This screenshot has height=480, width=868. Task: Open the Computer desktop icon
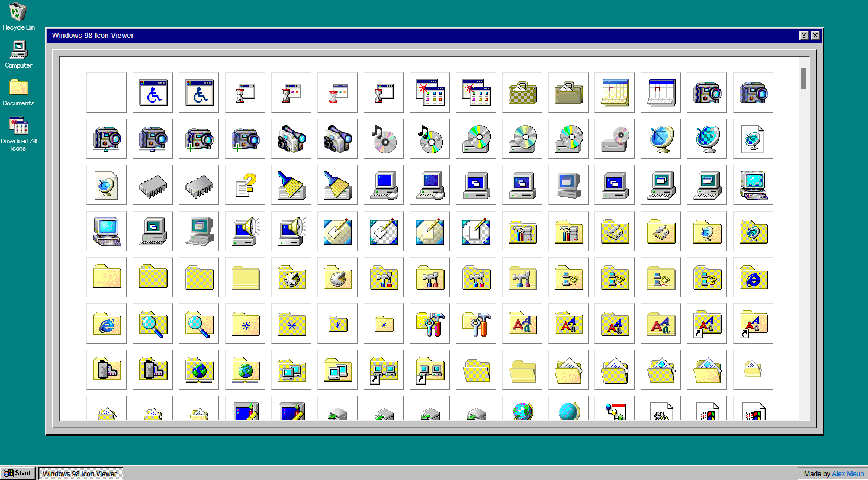click(18, 55)
